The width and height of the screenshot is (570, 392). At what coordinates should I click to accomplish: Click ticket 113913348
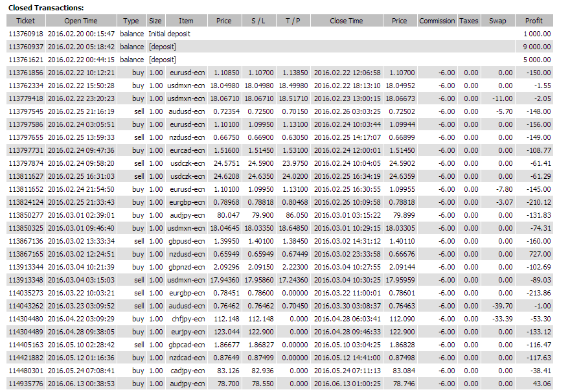[x=26, y=280]
